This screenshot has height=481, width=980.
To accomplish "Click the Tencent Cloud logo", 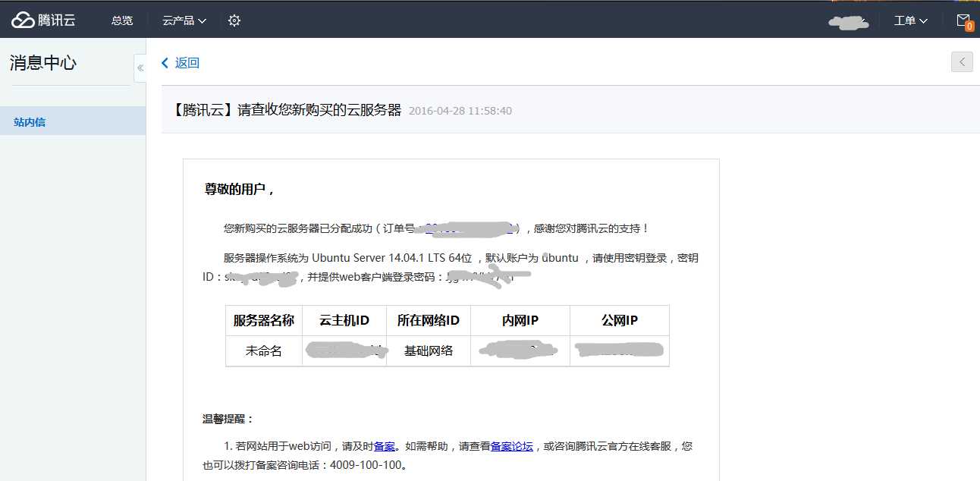I will click(x=43, y=20).
